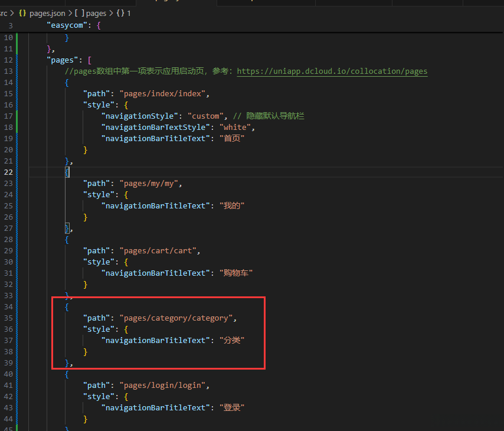This screenshot has height=431, width=504.
Task: Click the "pages" key on line 12
Action: tap(62, 60)
